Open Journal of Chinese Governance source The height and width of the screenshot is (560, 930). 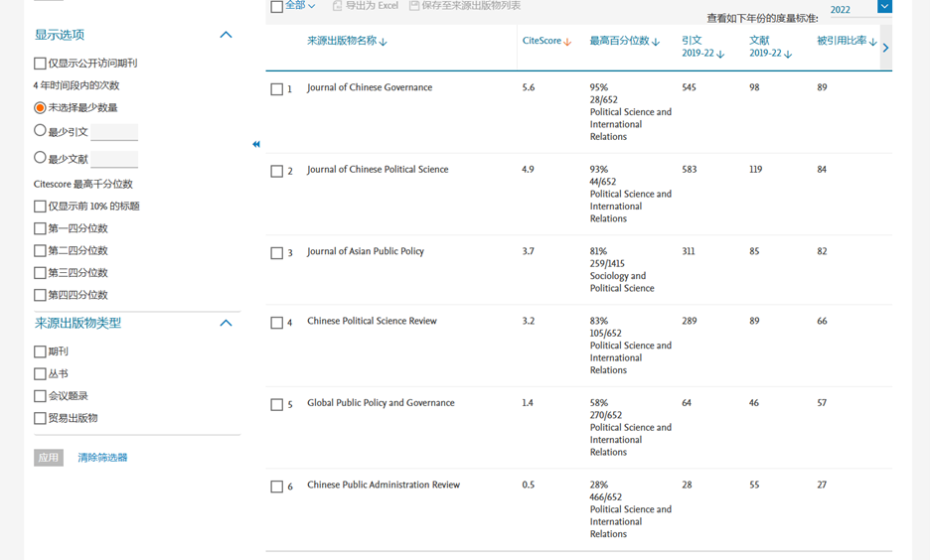pyautogui.click(x=370, y=87)
